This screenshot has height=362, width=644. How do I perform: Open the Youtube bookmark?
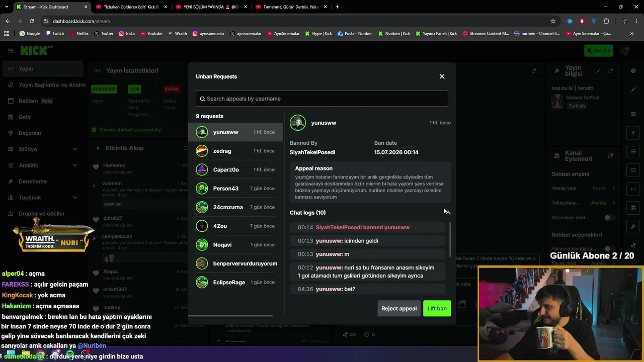(151, 34)
